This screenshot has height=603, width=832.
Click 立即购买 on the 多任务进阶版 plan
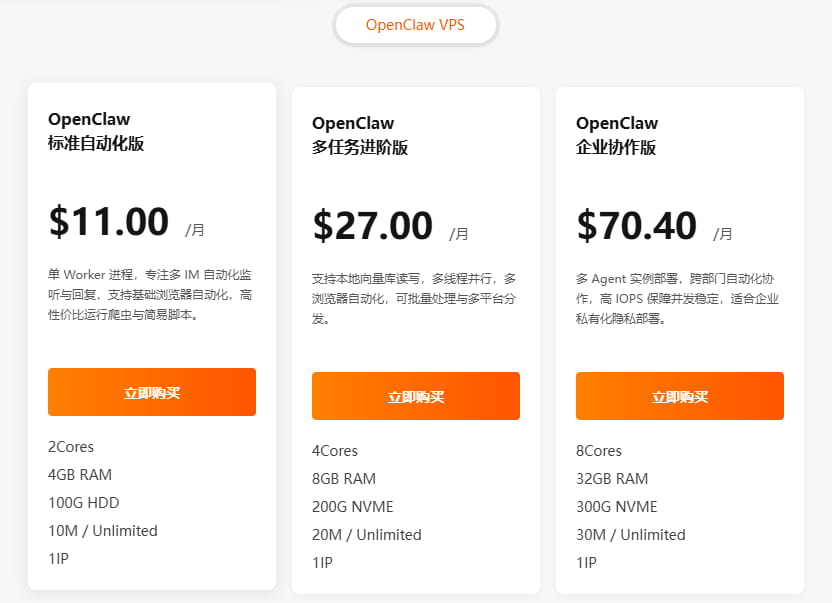point(415,396)
